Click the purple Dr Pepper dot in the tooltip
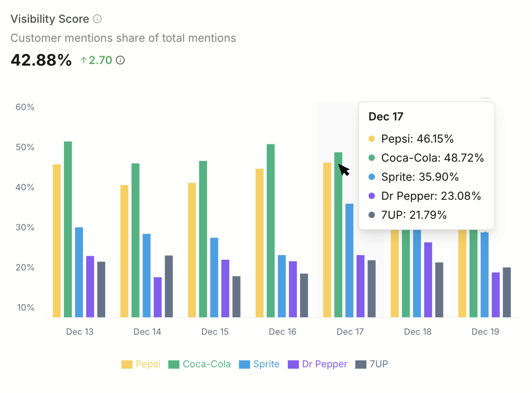This screenshot has height=393, width=532. (372, 196)
